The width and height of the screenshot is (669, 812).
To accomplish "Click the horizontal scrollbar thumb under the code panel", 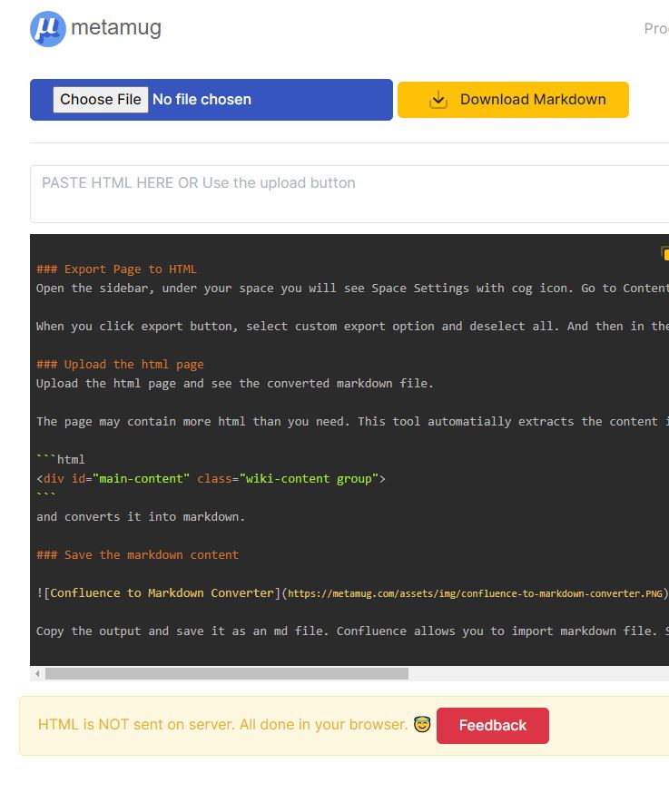I will coord(226,674).
